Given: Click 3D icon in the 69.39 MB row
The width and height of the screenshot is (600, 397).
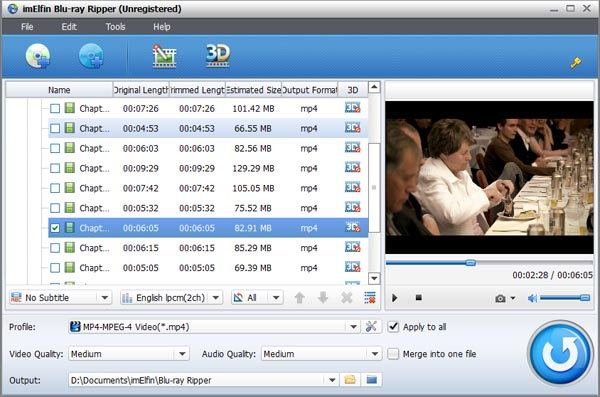Looking at the screenshot, I should tap(352, 267).
